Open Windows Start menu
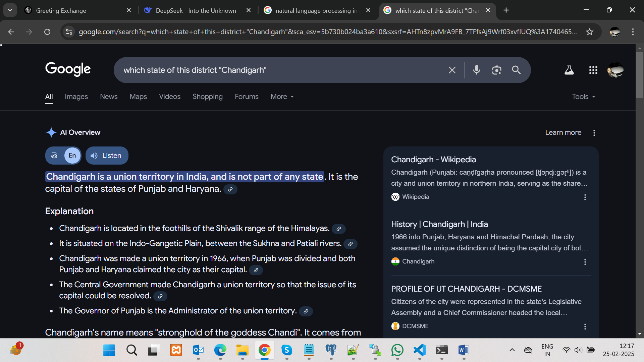This screenshot has width=644, height=362. pyautogui.click(x=109, y=350)
